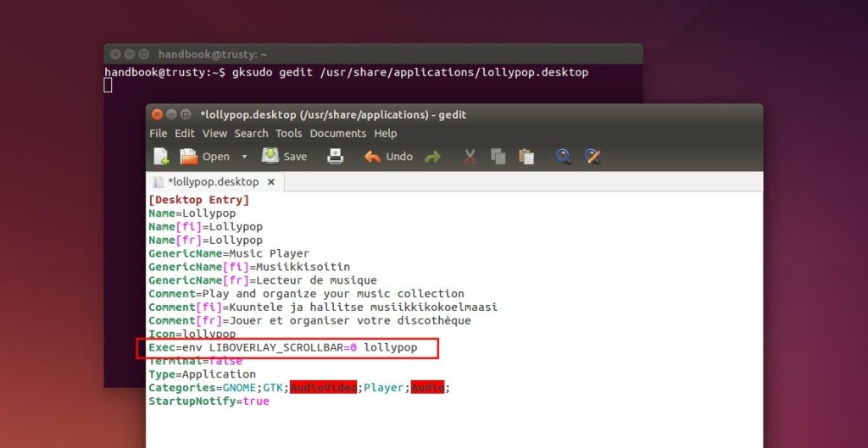Click the Type=Application line
The width and height of the screenshot is (868, 448).
click(x=202, y=374)
